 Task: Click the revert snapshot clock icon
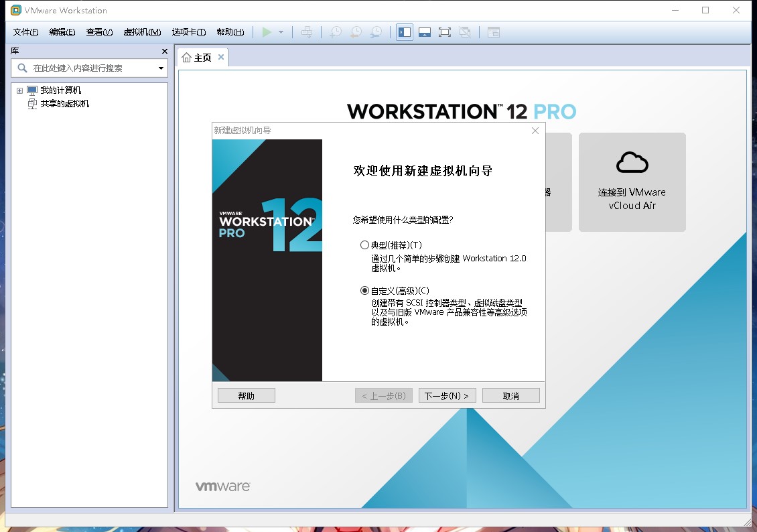pyautogui.click(x=356, y=32)
